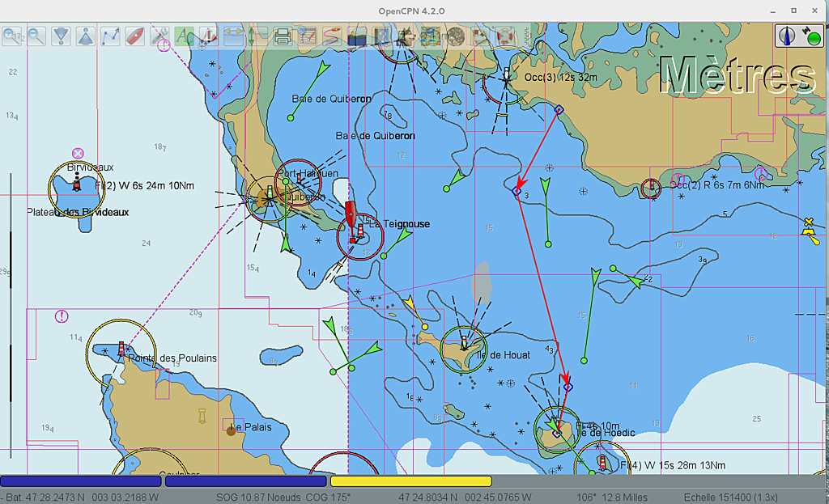
Task: Click '106° 12.8 Milles' bearing status
Action: pyautogui.click(x=612, y=498)
